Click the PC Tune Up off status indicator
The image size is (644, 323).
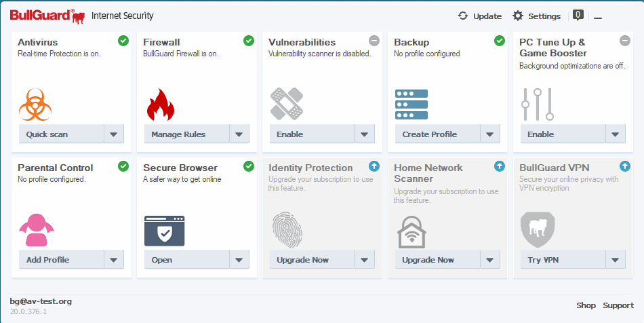[x=625, y=41]
